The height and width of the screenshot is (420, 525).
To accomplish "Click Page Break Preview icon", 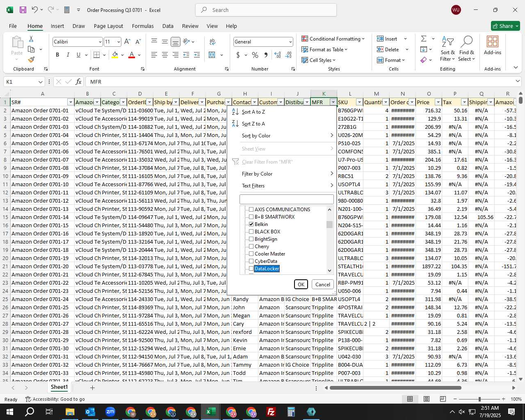I will [443, 399].
